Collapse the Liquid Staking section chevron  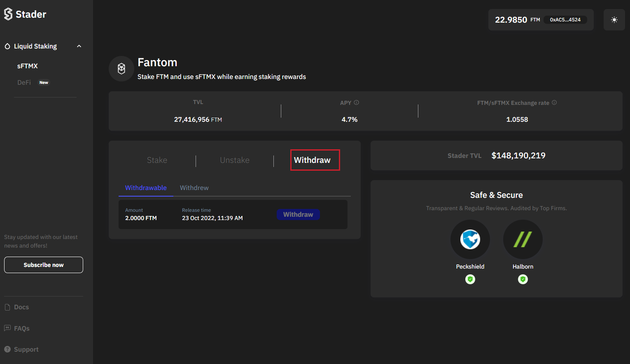click(79, 46)
